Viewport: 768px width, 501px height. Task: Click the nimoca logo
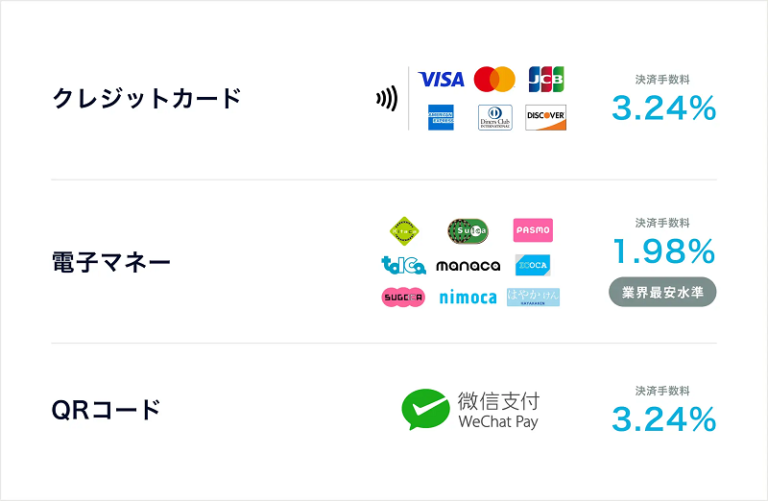tap(468, 297)
